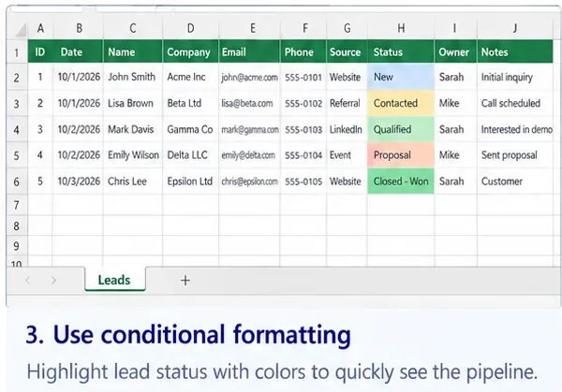
Task: Select the Closed - Won status cell
Action: tap(401, 181)
